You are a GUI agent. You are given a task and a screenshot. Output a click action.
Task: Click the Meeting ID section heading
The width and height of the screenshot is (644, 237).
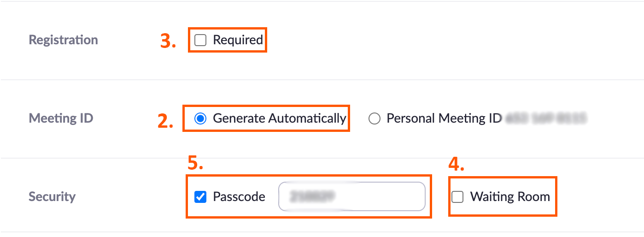click(61, 118)
